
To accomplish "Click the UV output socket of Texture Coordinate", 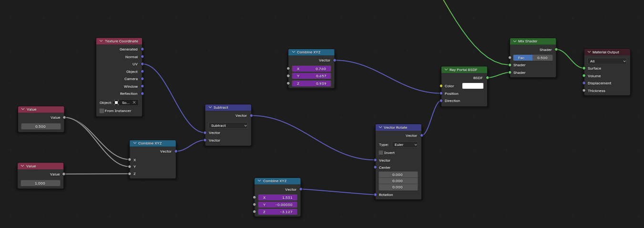I will click(142, 64).
